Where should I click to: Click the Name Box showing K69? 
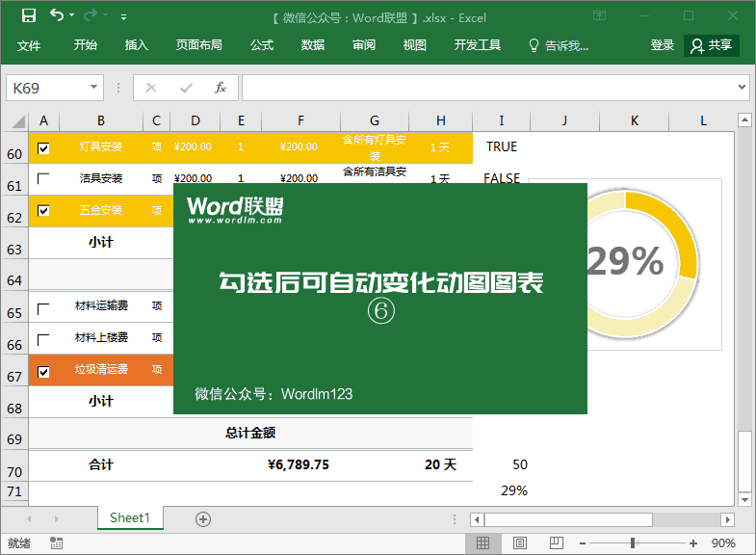[x=48, y=88]
